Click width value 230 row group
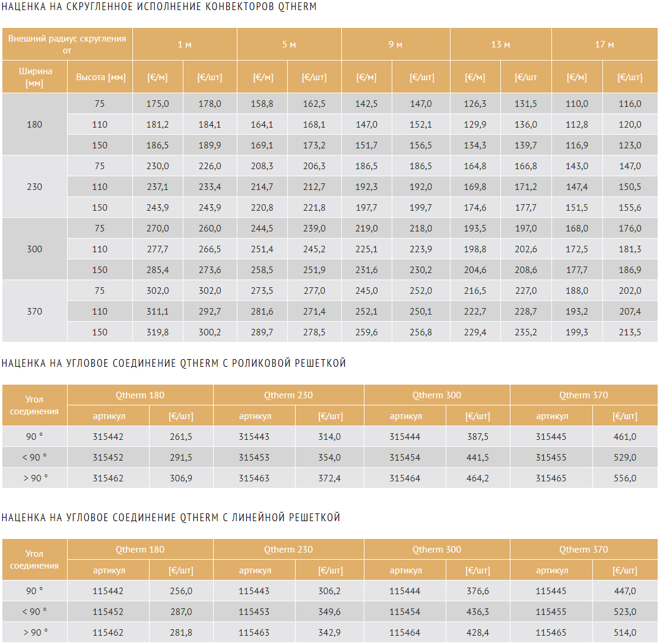Screen dimensions: 660x644 point(34,186)
